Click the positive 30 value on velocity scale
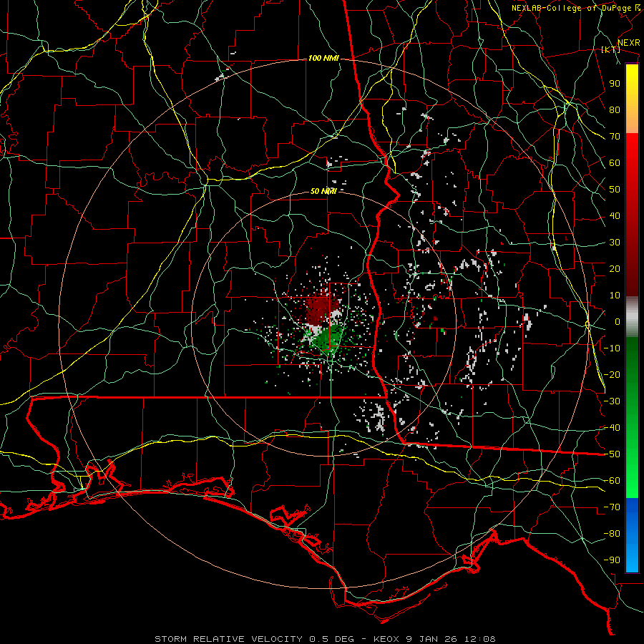 point(615,243)
